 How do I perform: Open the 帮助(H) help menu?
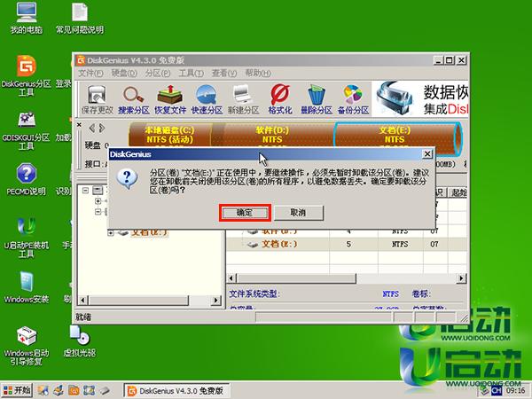pos(258,73)
